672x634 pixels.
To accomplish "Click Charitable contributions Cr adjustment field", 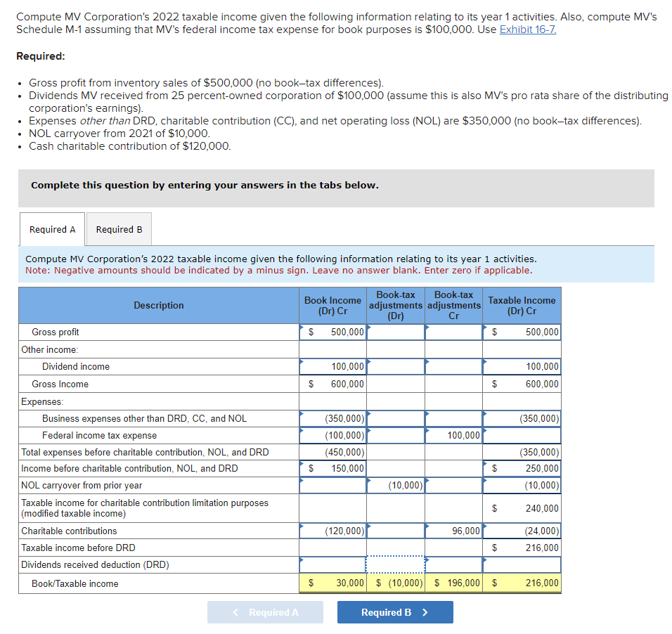I will [453, 531].
